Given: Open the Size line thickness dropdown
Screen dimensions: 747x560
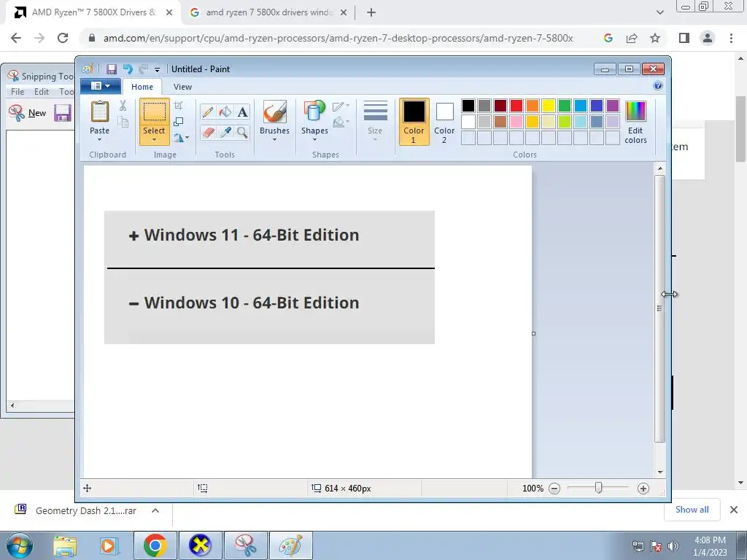Looking at the screenshot, I should 375,122.
